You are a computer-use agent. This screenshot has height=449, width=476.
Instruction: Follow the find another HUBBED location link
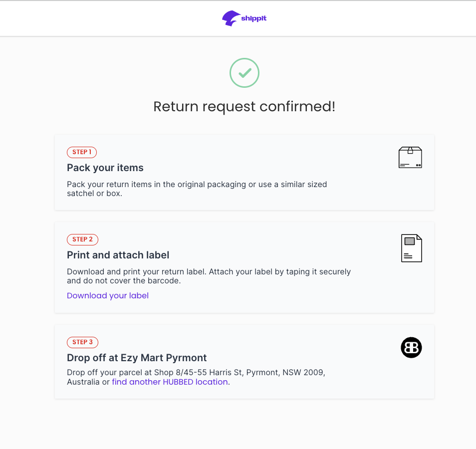tap(170, 382)
